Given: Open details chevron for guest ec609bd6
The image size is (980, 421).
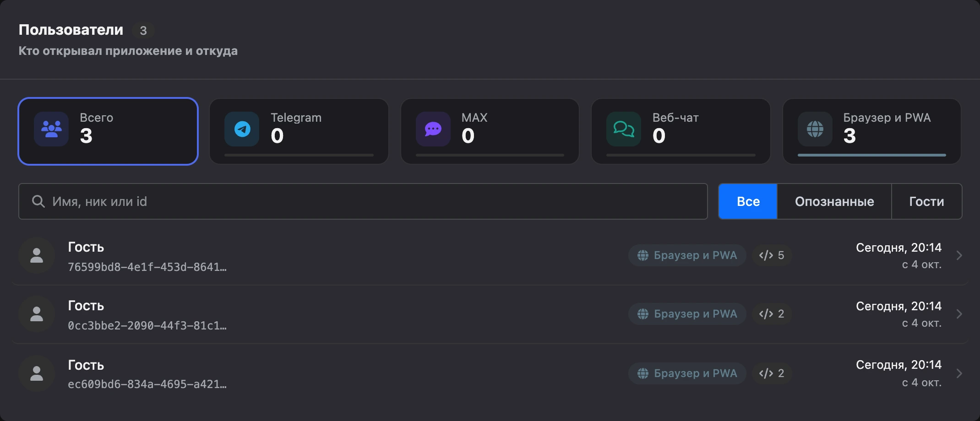Looking at the screenshot, I should 959,373.
